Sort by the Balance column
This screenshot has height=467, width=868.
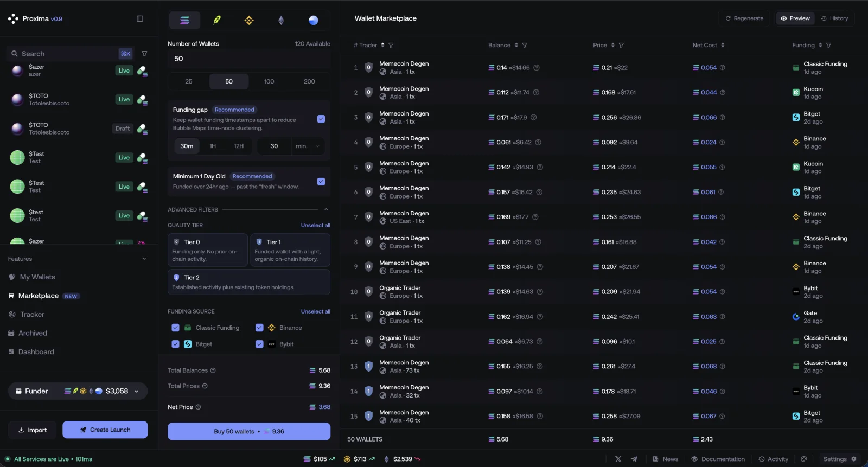(x=516, y=45)
